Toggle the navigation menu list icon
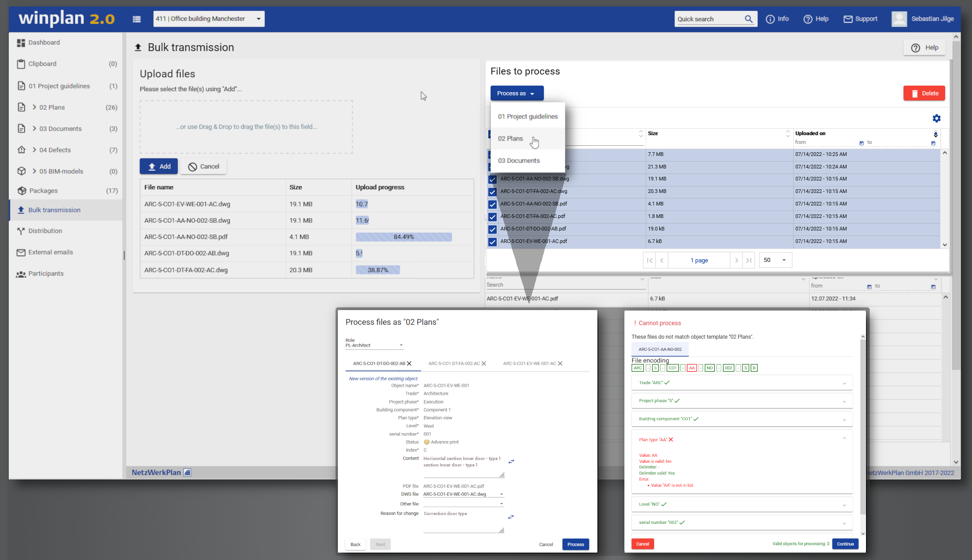Image resolution: width=972 pixels, height=560 pixels. pyautogui.click(x=137, y=19)
